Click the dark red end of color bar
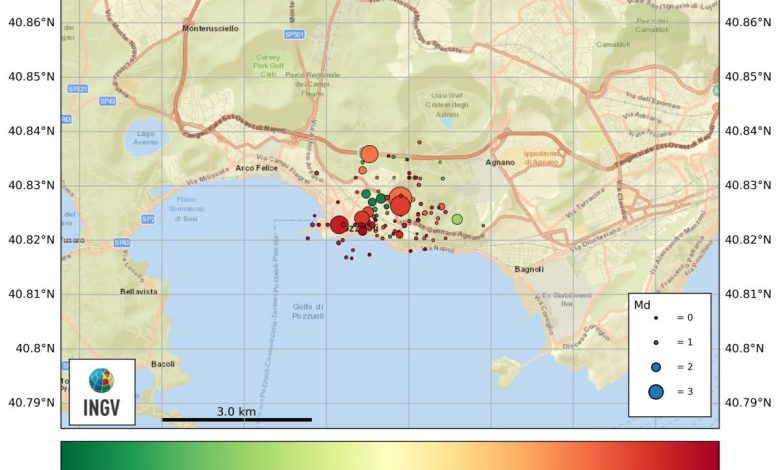The image size is (780, 470). pyautogui.click(x=710, y=455)
